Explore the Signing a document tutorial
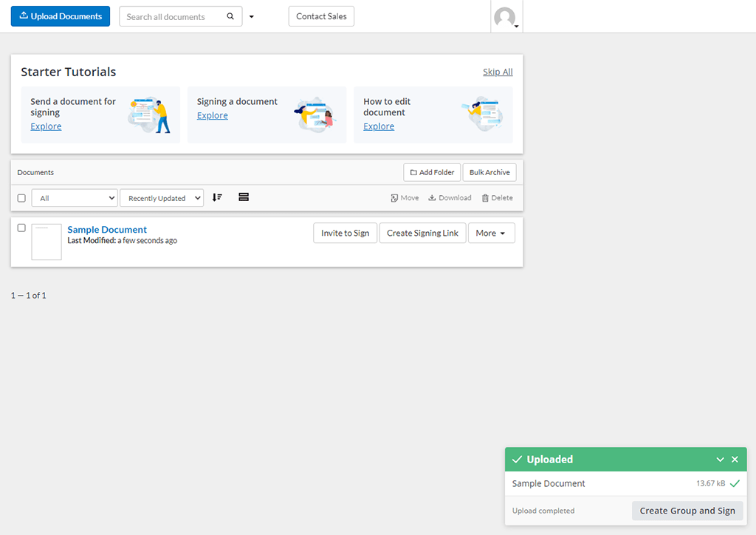The width and height of the screenshot is (756, 535). point(212,115)
